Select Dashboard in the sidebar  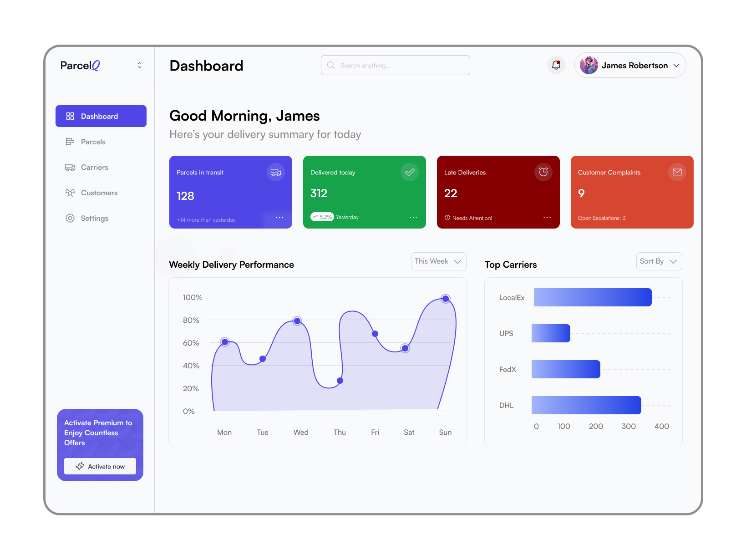101,116
